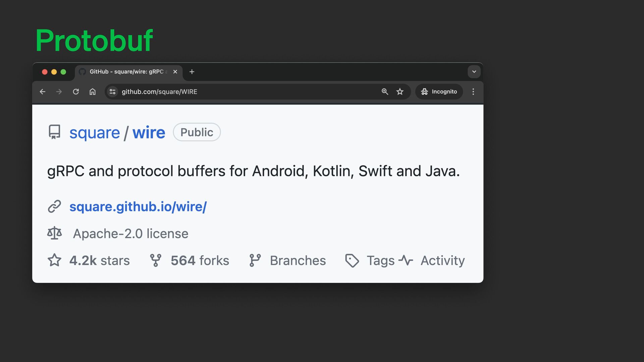Image resolution: width=644 pixels, height=362 pixels.
Task: Open the square organization link
Action: (x=95, y=133)
